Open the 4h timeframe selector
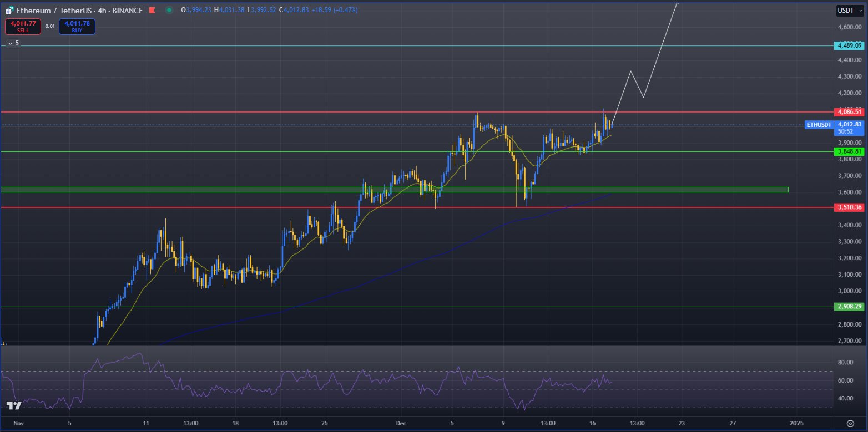The image size is (868, 432). pyautogui.click(x=103, y=11)
